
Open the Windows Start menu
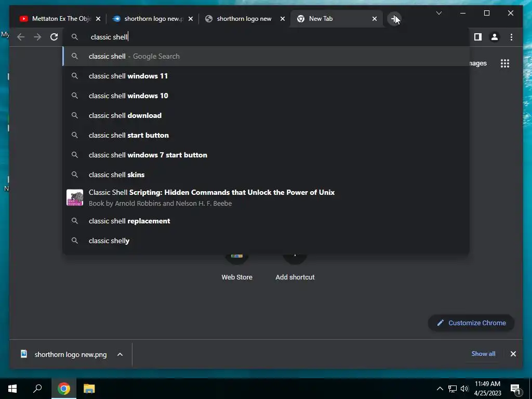pyautogui.click(x=12, y=389)
